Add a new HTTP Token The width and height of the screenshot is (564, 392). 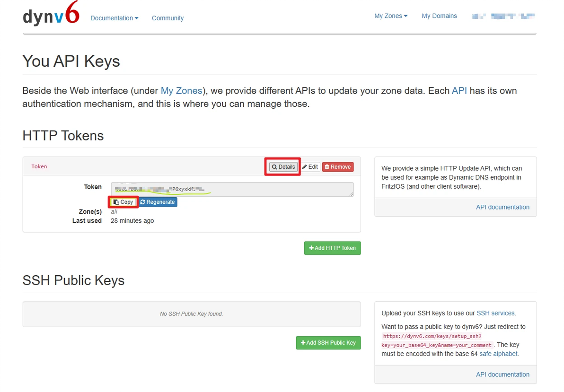(332, 248)
